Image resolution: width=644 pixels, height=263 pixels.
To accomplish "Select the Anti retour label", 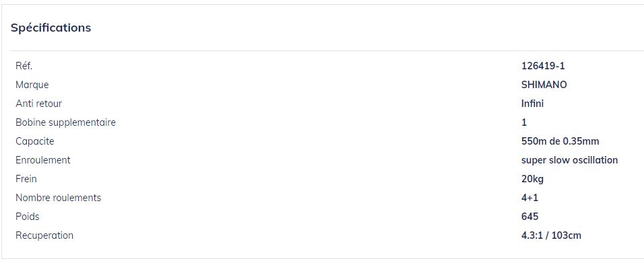I will 38,104.
